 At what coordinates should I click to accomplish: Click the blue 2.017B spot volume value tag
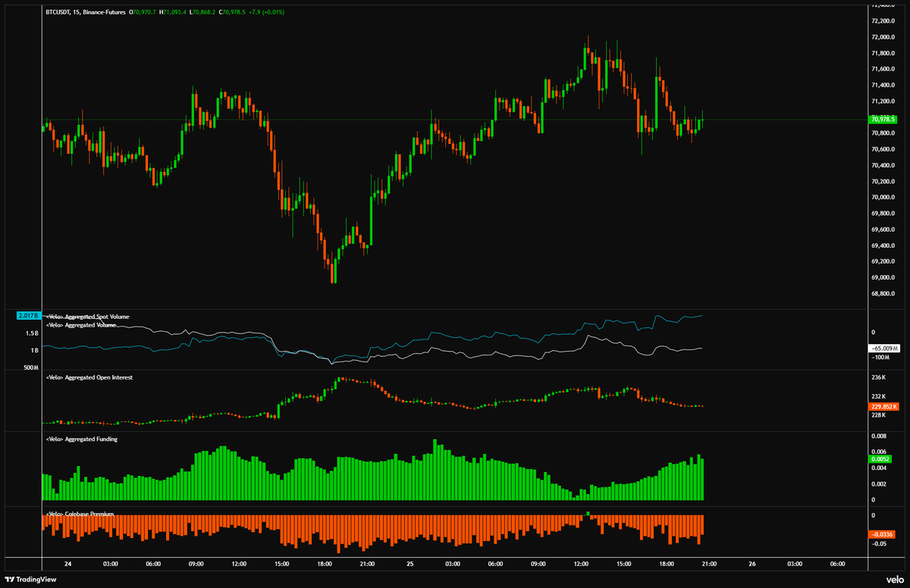pos(28,316)
